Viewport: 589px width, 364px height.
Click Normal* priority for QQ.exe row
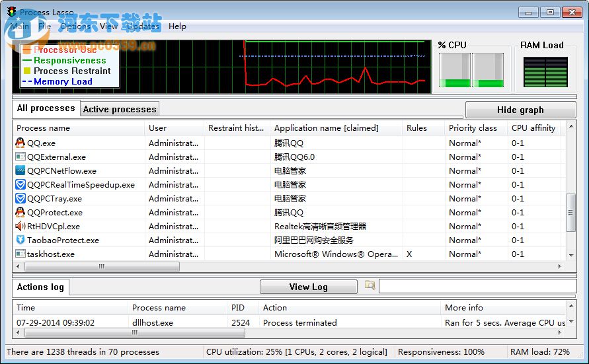tap(465, 143)
